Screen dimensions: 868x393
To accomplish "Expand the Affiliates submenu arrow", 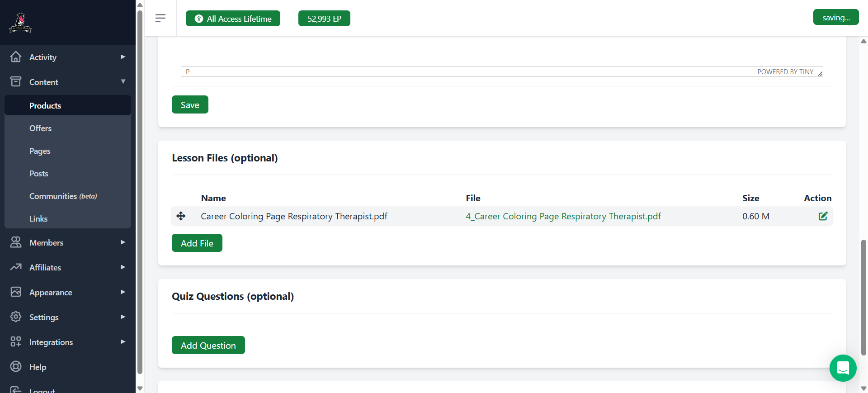I will click(x=123, y=267).
